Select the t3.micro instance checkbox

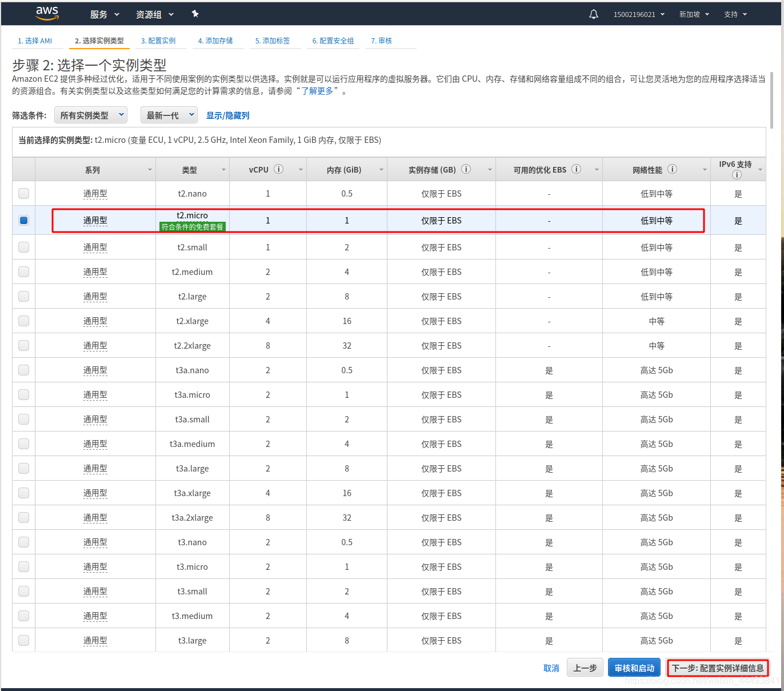(x=23, y=566)
